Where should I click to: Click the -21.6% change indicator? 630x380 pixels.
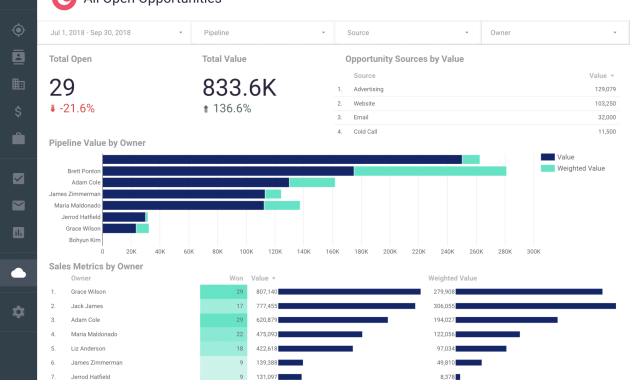72,108
